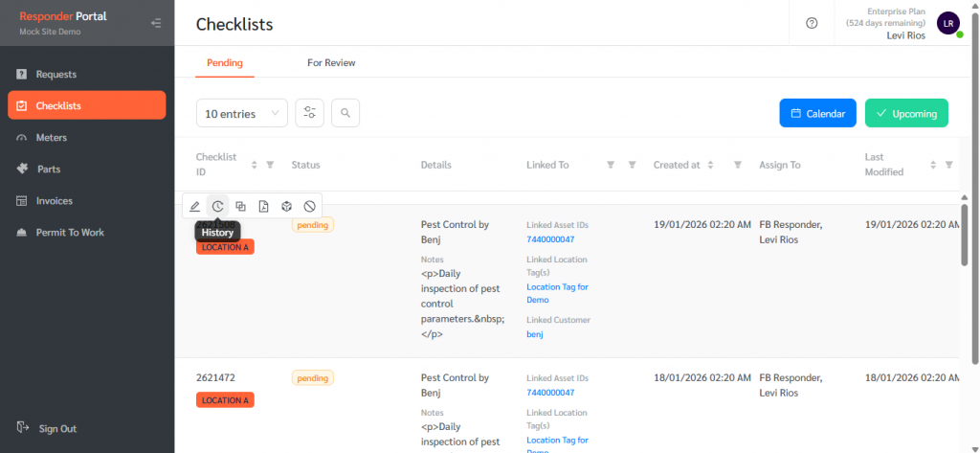Click the cancel circle-slash icon in row toolbar
The height and width of the screenshot is (453, 980).
point(310,206)
